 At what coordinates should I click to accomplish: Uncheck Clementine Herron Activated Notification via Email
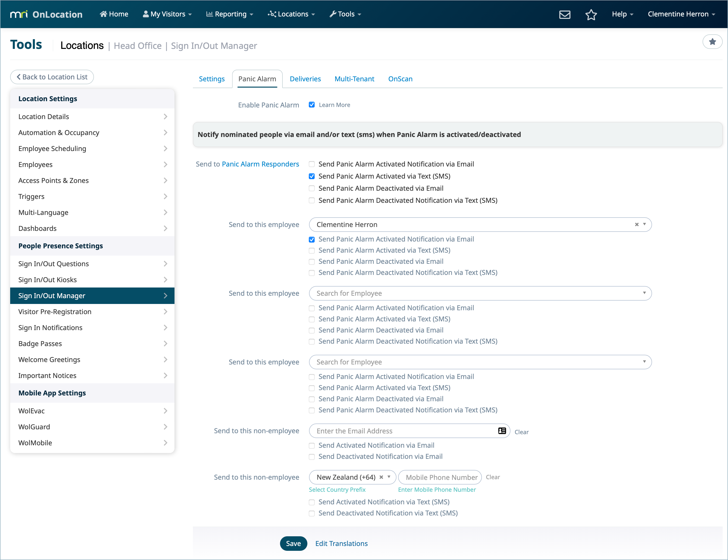click(x=311, y=240)
